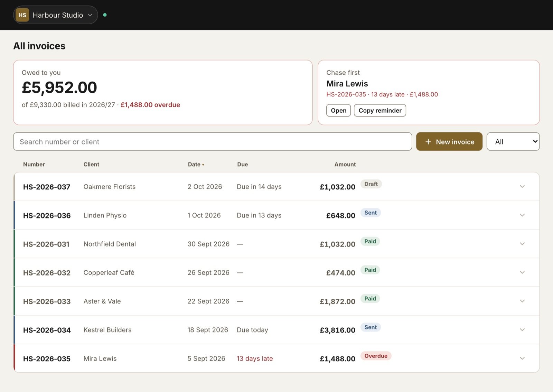The image size is (553, 392).
Task: Click the £648.00 amount
Action: 340,216
